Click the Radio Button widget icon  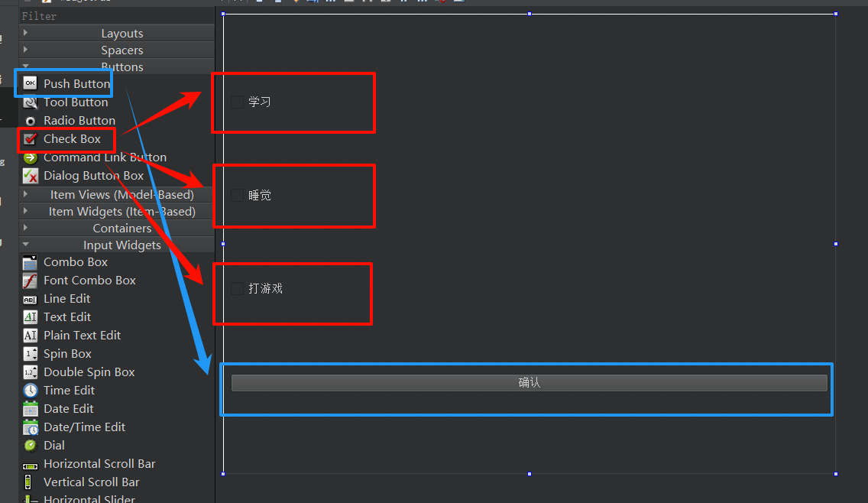[30, 121]
